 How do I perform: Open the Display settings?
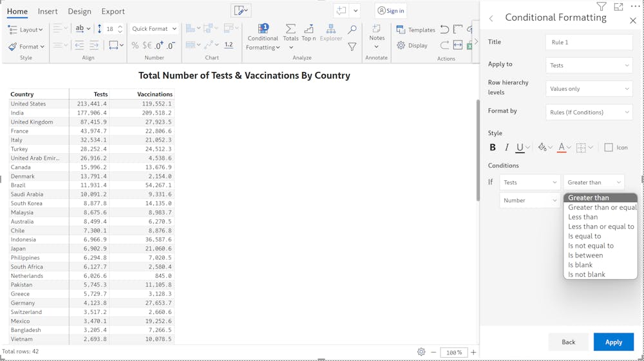(412, 46)
